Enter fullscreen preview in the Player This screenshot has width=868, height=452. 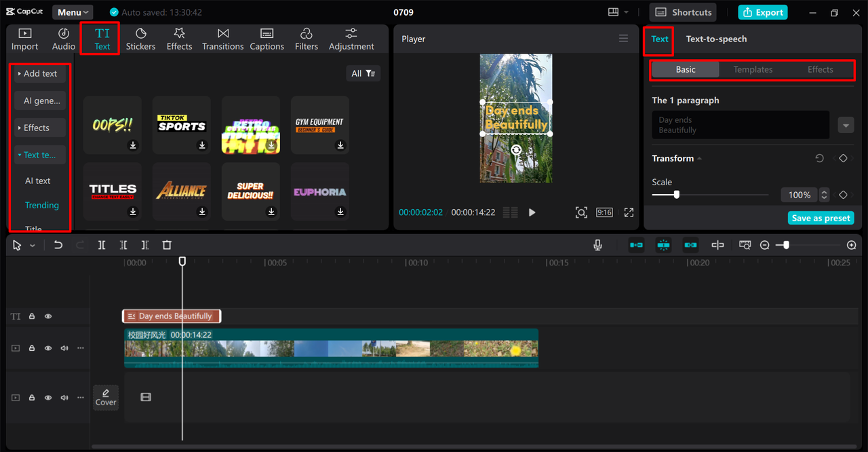(x=629, y=212)
